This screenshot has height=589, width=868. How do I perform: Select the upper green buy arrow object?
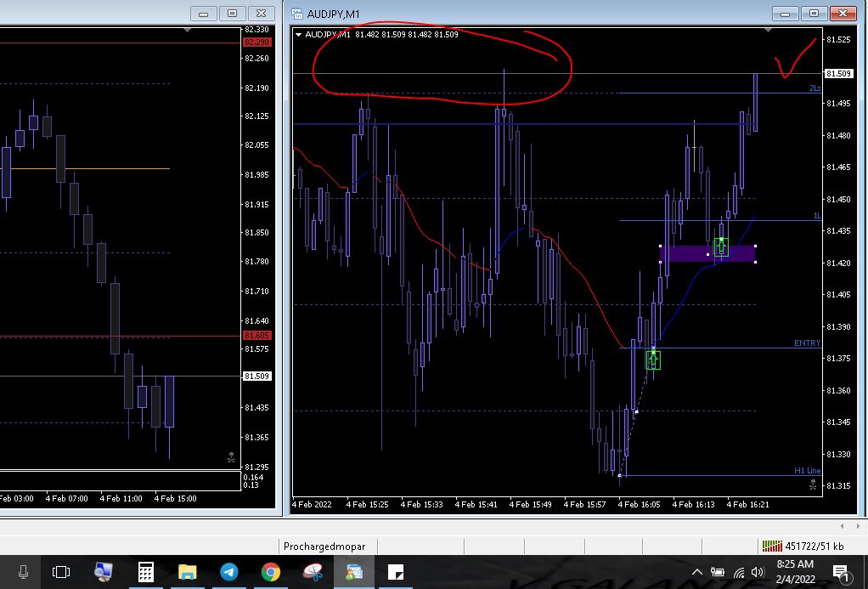[x=721, y=246]
